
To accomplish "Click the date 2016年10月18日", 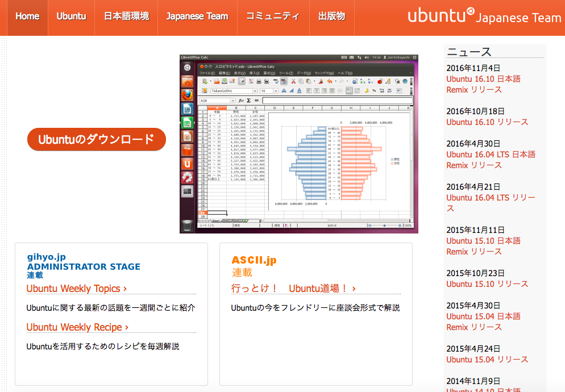I will click(x=475, y=111).
